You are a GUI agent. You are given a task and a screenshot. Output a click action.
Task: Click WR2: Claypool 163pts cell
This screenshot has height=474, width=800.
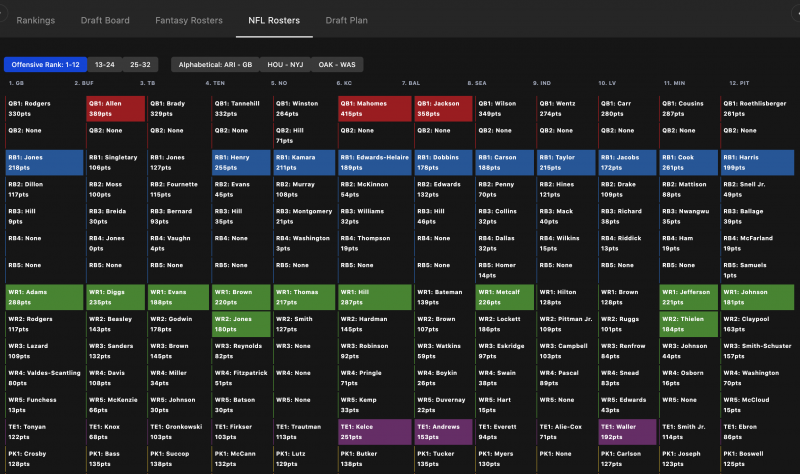[758, 325]
